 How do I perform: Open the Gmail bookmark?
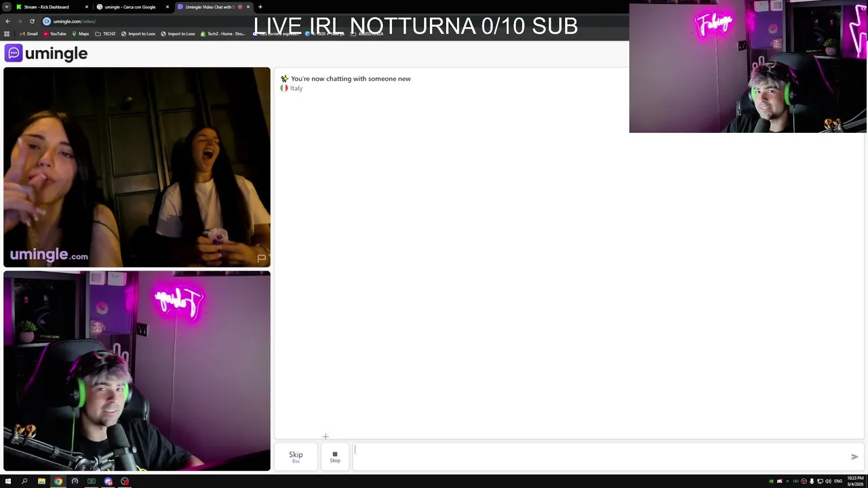28,34
